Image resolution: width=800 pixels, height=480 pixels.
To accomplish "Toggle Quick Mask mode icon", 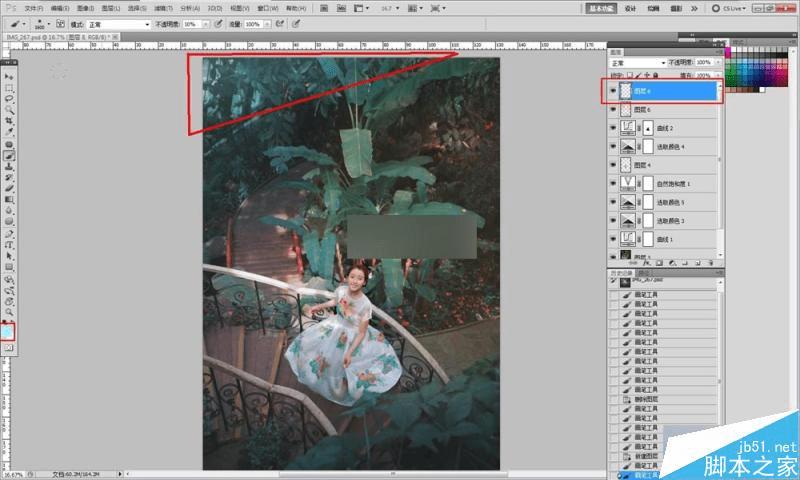I will click(9, 346).
